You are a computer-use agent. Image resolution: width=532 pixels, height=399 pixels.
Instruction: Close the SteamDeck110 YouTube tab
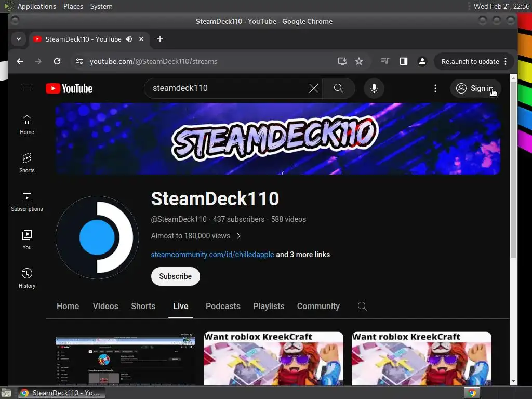point(141,39)
